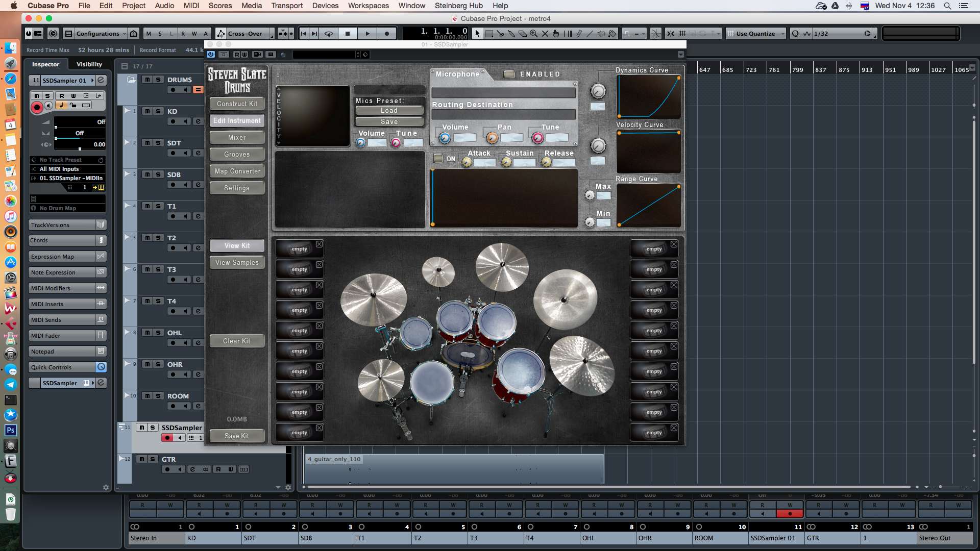Switch to the Visibility tab
980x551 pixels.
tap(89, 64)
